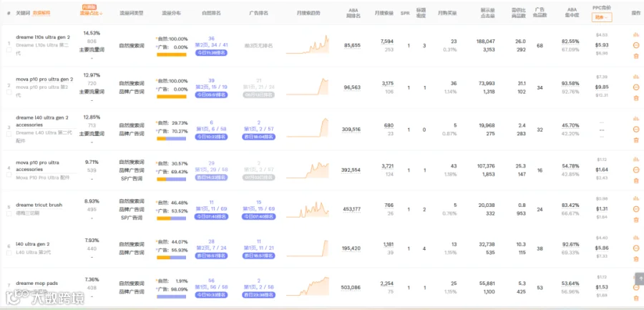
Task: Click traffic distribution bar for dreame l10s ultra gen 2
Action: point(171,54)
